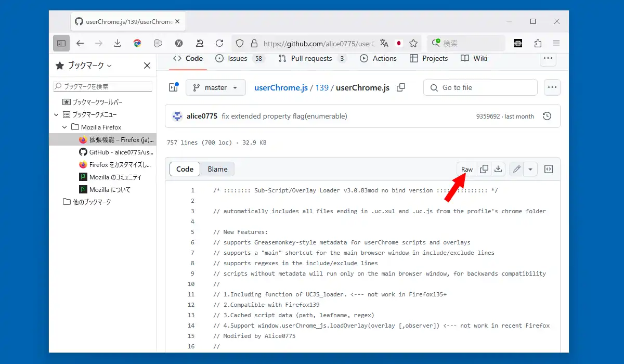The image size is (624, 364).
Task: Open the Actions tab
Action: click(378, 58)
